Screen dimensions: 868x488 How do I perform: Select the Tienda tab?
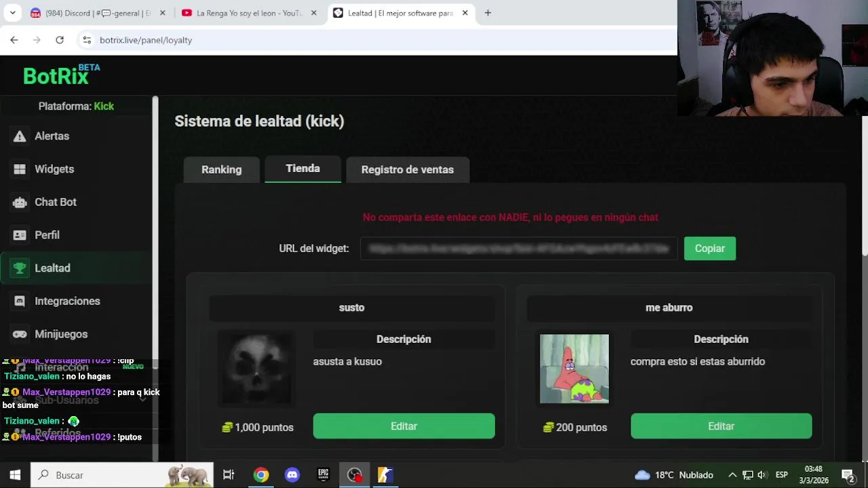pos(302,169)
